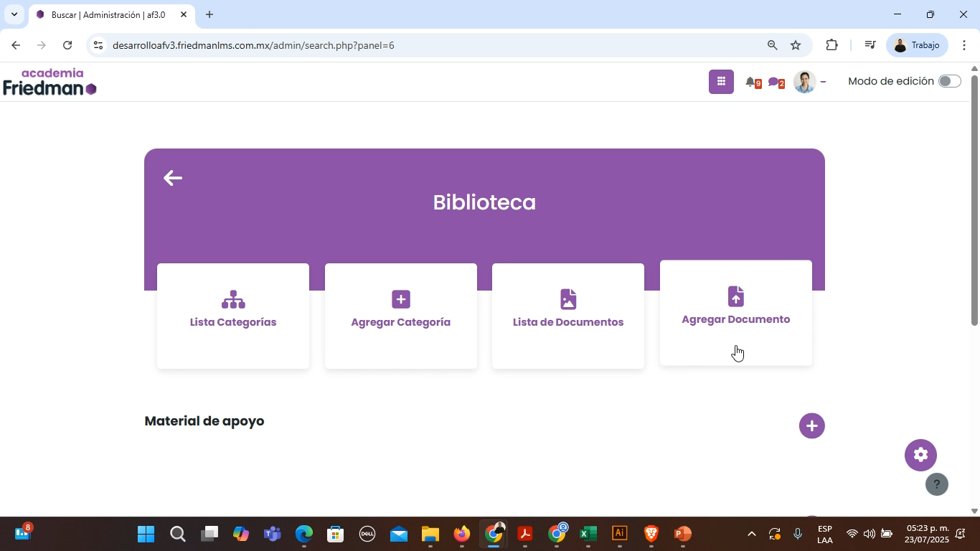
Task: Open the clock and date in the taskbar
Action: 927,534
